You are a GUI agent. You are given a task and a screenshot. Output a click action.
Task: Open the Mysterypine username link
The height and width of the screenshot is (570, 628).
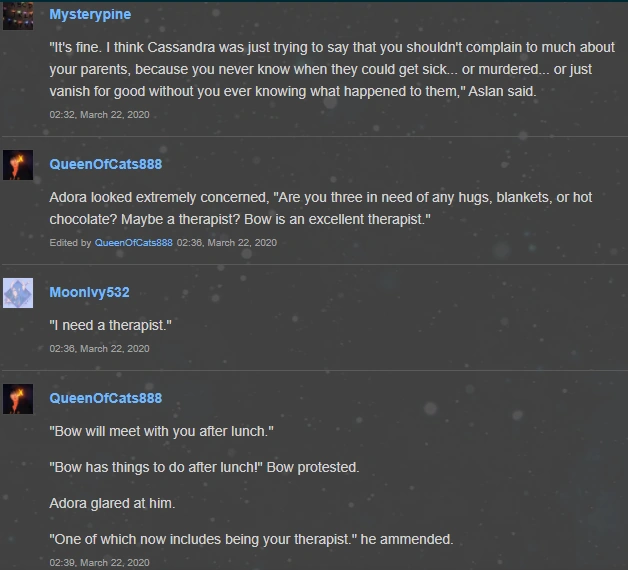[90, 15]
